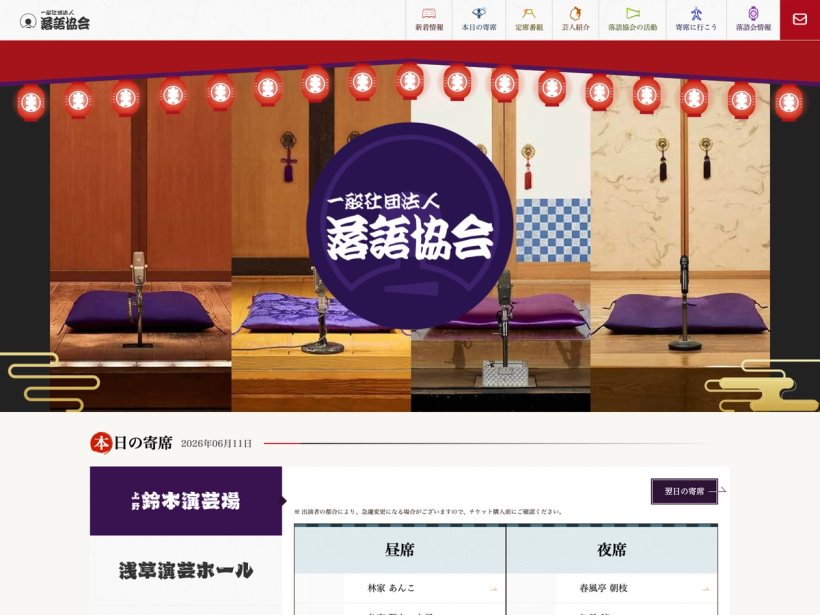
Task: Click the 昼席 column header
Action: (400, 550)
